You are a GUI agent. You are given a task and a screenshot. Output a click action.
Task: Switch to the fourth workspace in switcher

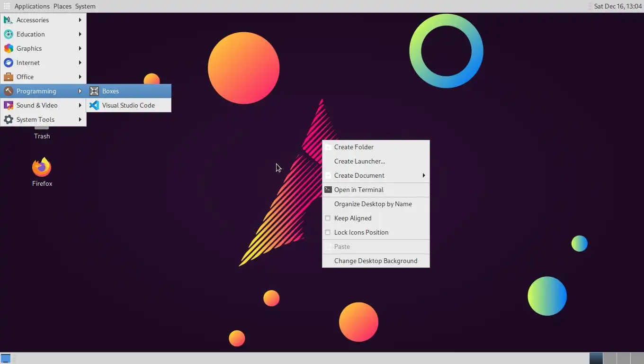pos(637,358)
